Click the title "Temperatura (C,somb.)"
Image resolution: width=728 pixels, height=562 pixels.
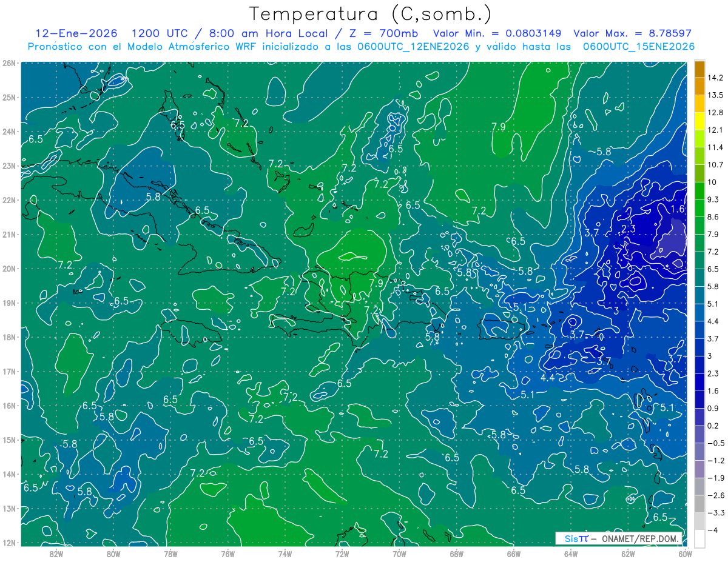tap(371, 15)
